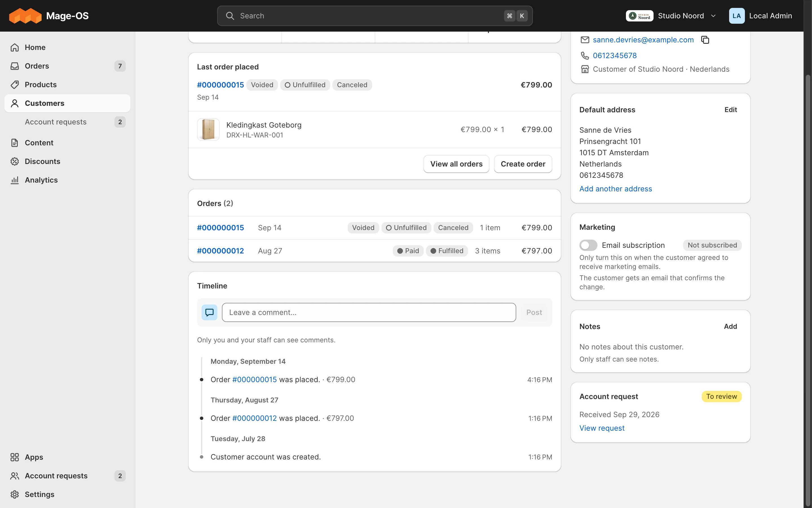Click the Analytics bar chart icon
The width and height of the screenshot is (812, 508).
pyautogui.click(x=14, y=180)
